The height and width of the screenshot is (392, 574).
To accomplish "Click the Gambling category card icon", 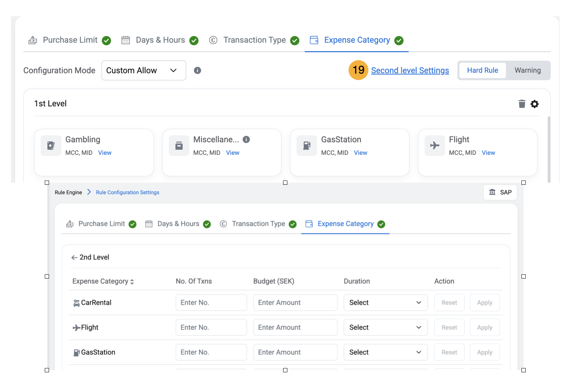I will click(51, 146).
